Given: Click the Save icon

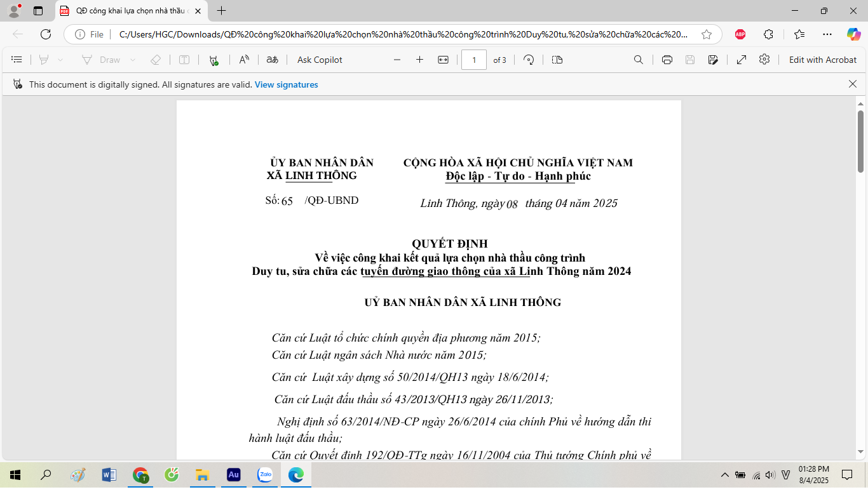Looking at the screenshot, I should (x=690, y=60).
